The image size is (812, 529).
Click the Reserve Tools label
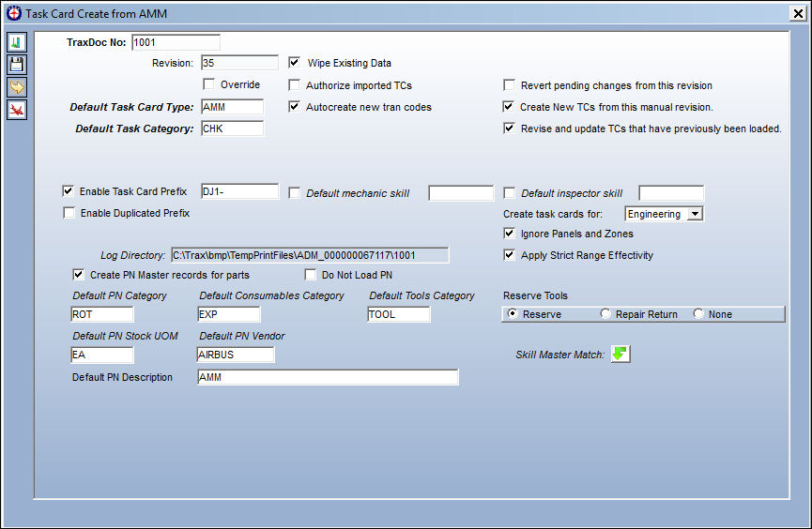(x=535, y=295)
